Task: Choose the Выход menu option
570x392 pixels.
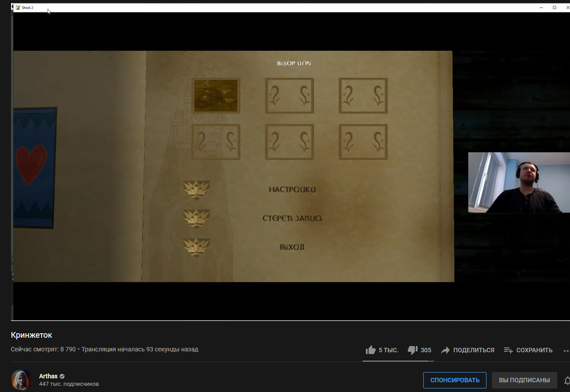Action: 292,247
